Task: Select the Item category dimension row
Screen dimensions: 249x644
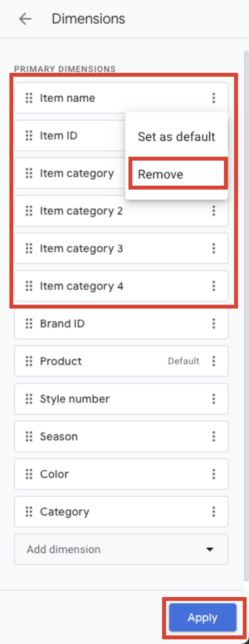Action: (x=70, y=173)
